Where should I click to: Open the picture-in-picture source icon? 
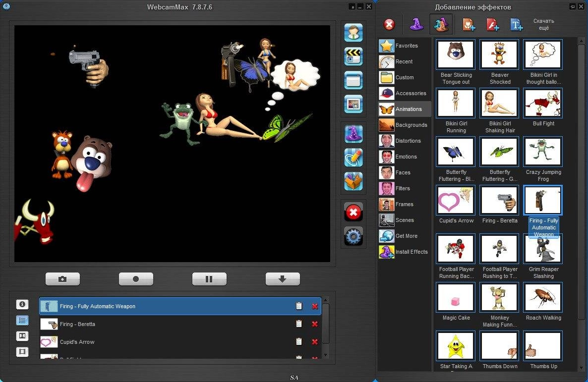(x=353, y=104)
